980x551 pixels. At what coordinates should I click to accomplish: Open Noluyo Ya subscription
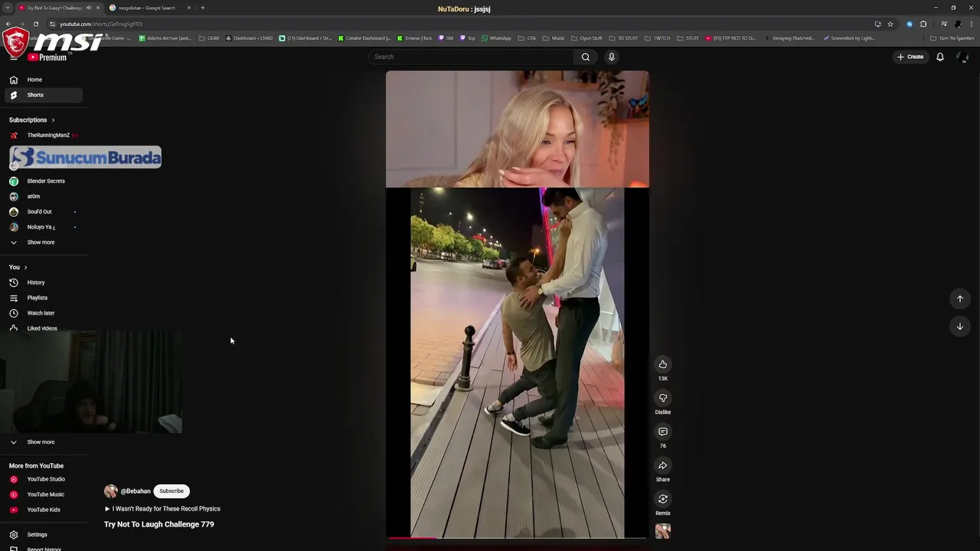pyautogui.click(x=43, y=227)
